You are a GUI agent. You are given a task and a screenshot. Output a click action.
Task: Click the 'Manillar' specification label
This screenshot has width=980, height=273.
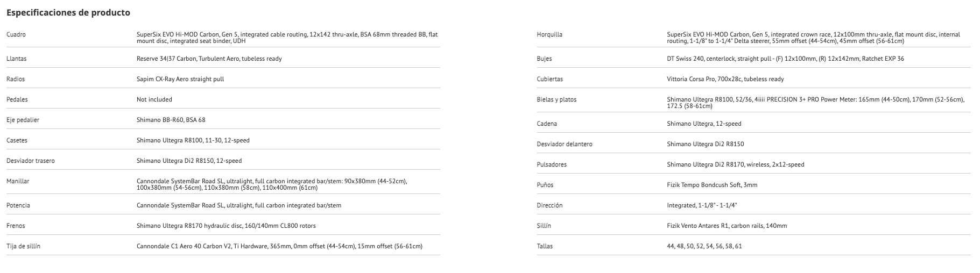(18, 181)
